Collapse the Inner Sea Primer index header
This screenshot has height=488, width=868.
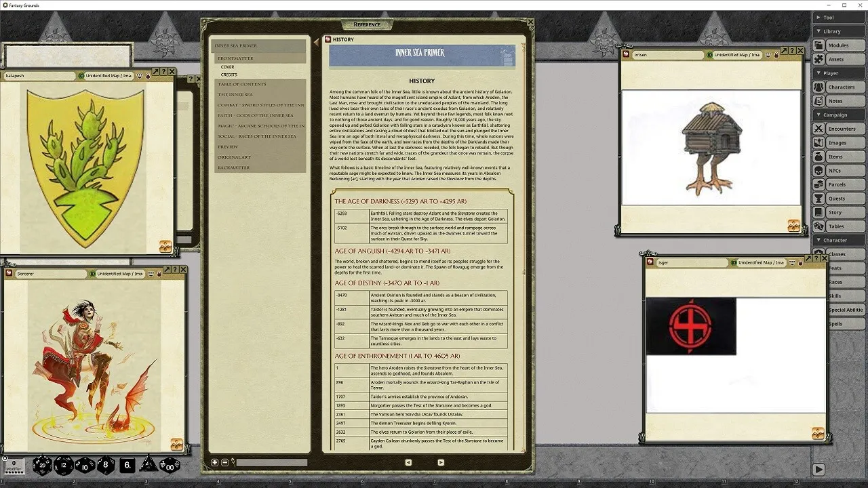[x=259, y=45]
